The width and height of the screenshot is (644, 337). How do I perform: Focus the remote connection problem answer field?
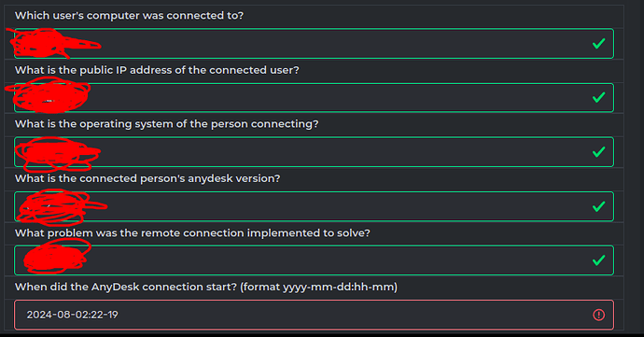(314, 260)
